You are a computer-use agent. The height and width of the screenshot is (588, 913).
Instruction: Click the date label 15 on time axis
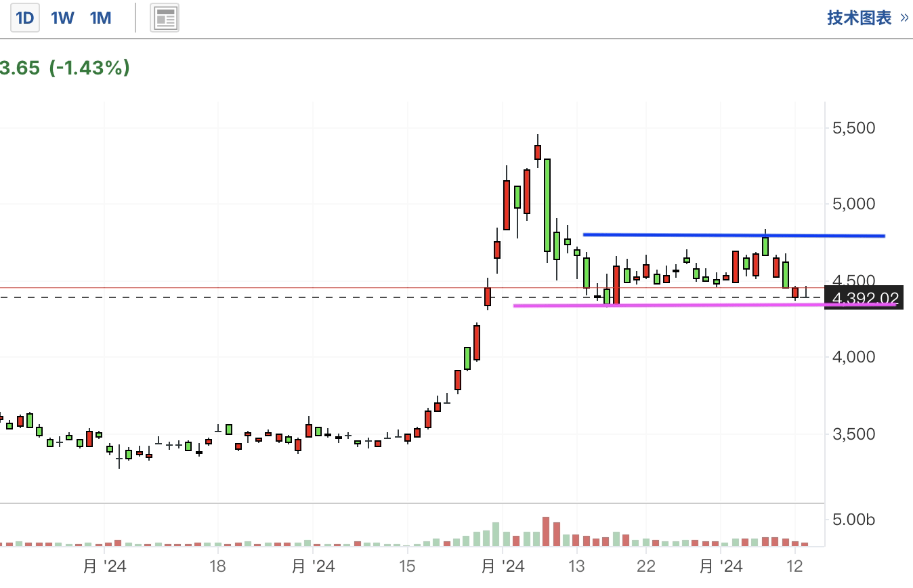[406, 566]
